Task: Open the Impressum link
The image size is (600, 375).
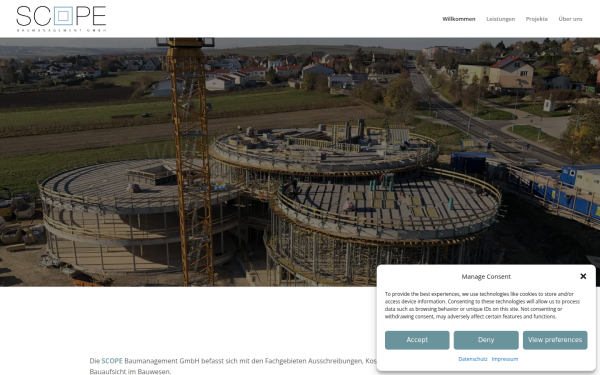Action: click(x=505, y=359)
